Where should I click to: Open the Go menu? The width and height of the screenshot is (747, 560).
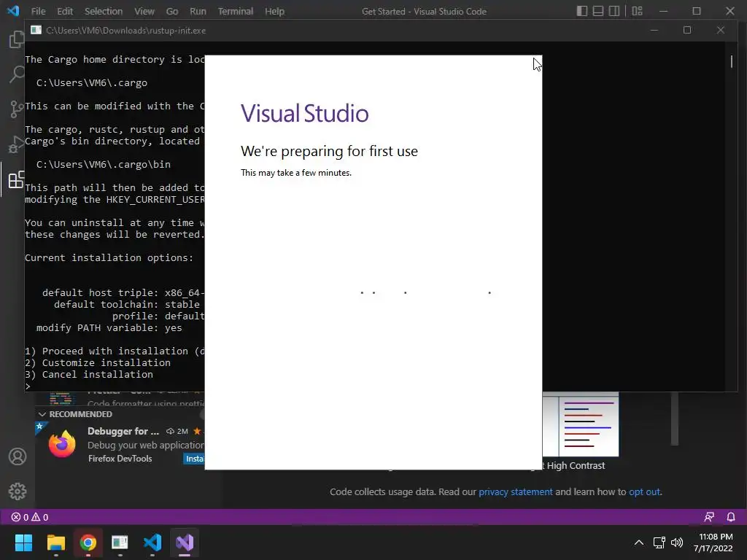(172, 11)
